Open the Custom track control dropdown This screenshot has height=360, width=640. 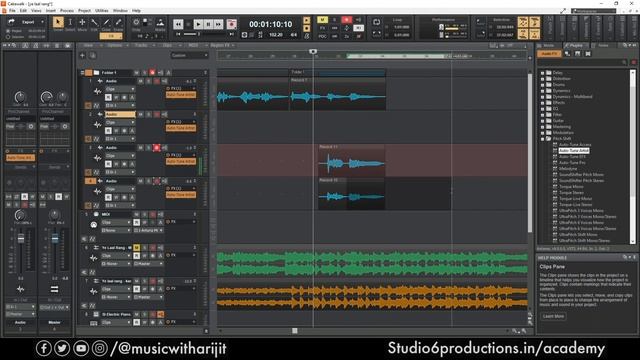point(189,55)
